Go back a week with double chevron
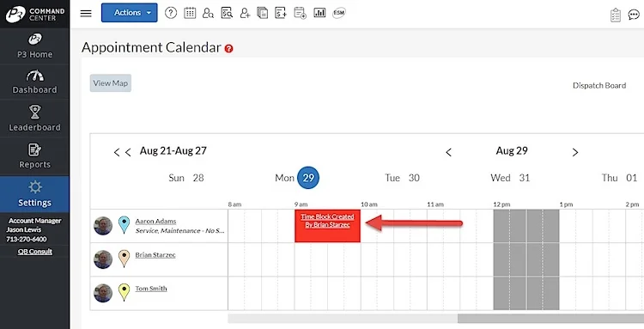The width and height of the screenshot is (644, 329). coord(122,152)
